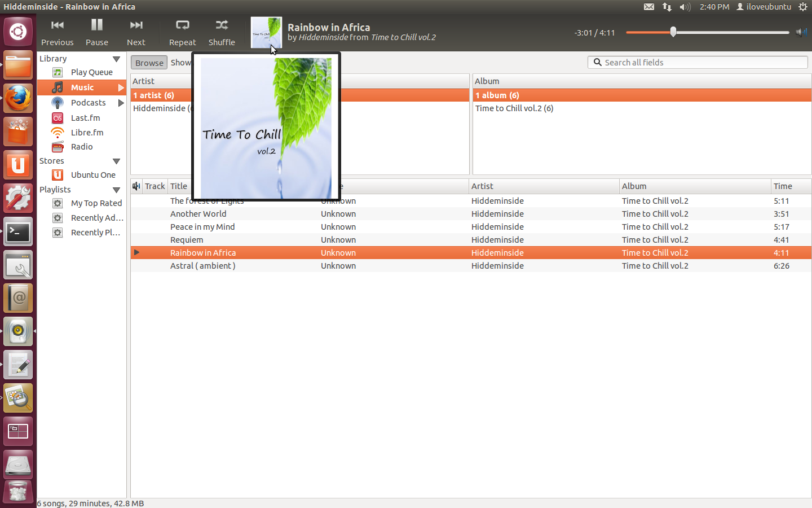Open the mail indicator in top panel

click(649, 7)
